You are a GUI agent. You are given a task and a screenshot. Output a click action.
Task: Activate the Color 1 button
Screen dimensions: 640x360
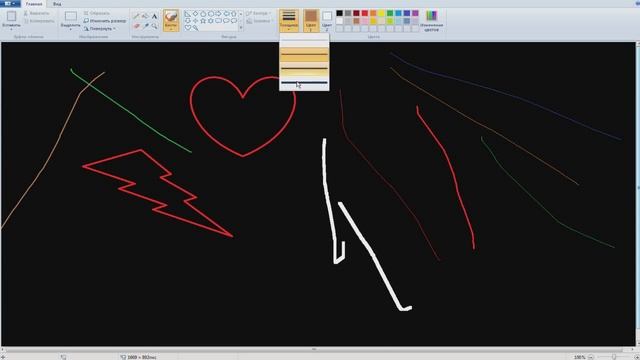pyautogui.click(x=311, y=20)
